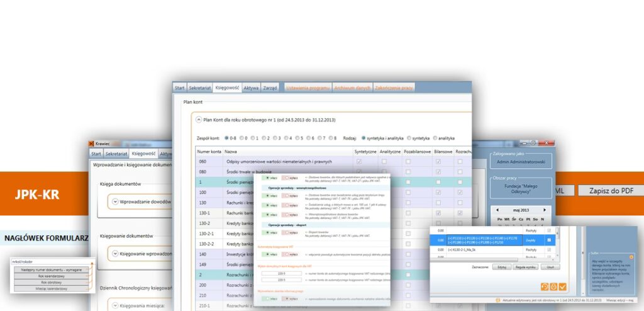Switch to the Sekretariat tab
The height and width of the screenshot is (311, 644).
click(x=199, y=88)
